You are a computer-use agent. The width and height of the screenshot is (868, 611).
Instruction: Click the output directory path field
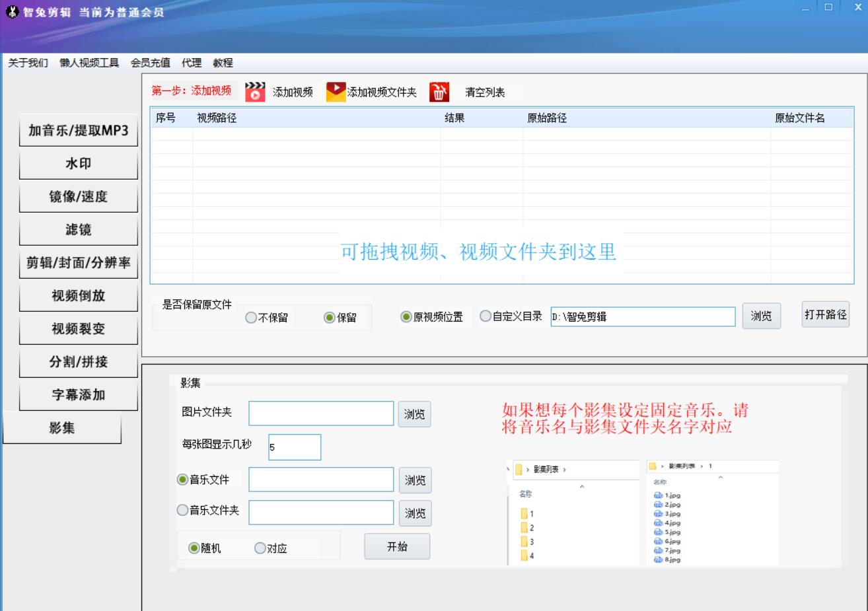point(643,316)
